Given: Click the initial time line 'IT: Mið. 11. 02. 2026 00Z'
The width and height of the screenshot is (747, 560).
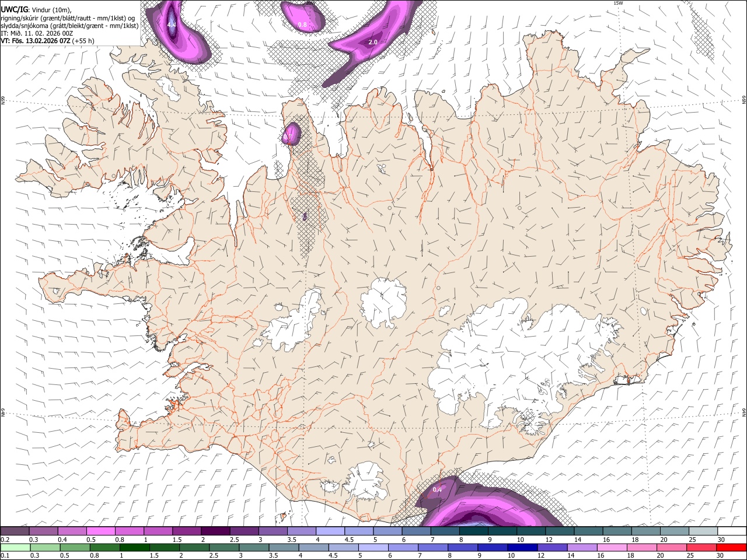Looking at the screenshot, I should [37, 33].
